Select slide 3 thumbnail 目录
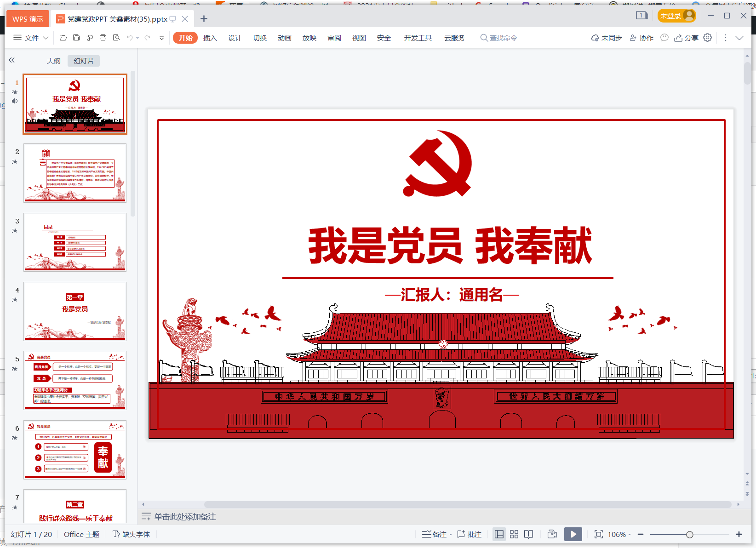Viewport: 756px width, 548px height. click(x=75, y=242)
